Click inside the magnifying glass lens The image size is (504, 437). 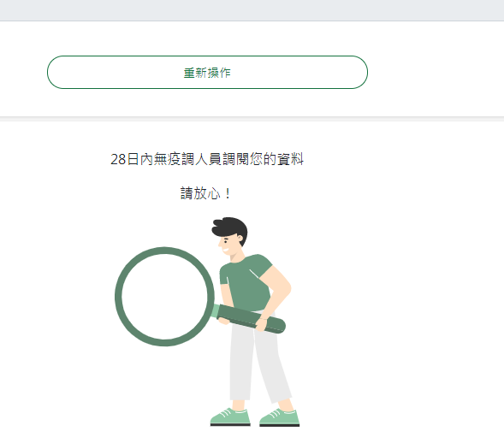pos(164,297)
